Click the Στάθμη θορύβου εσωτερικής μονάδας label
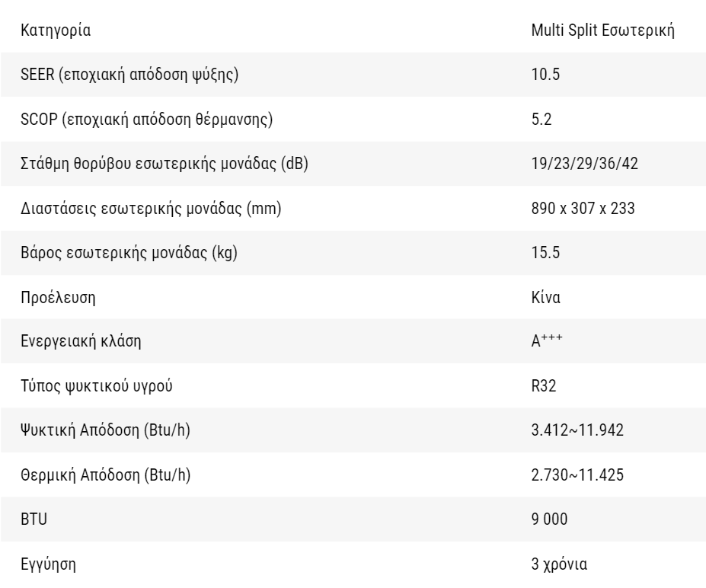This screenshot has width=706, height=588. [x=165, y=164]
